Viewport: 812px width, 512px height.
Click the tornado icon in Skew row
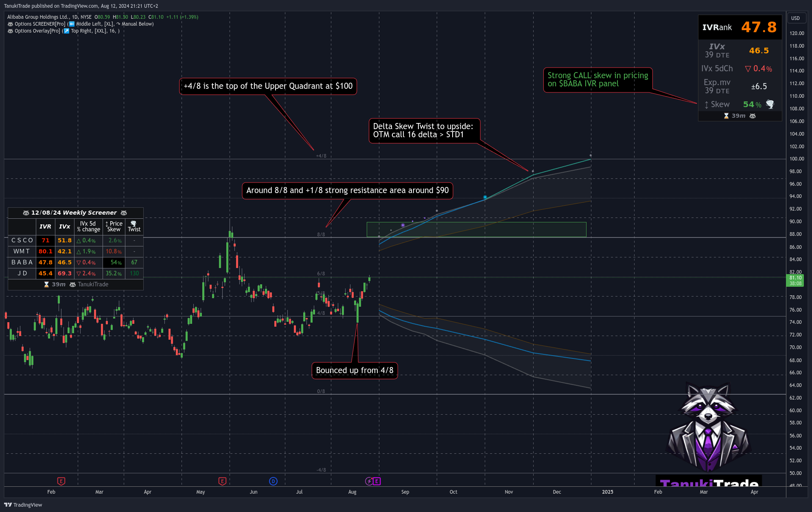tap(770, 104)
